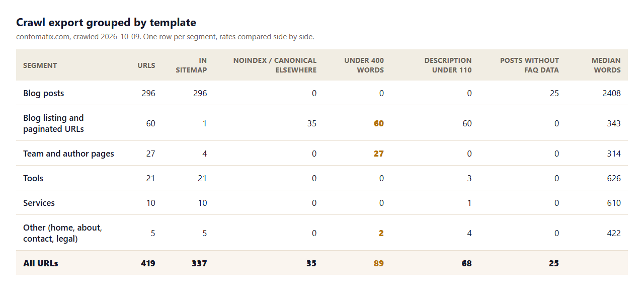
Task: Select the Blog listing and paginated URLs row
Action: click(x=322, y=123)
